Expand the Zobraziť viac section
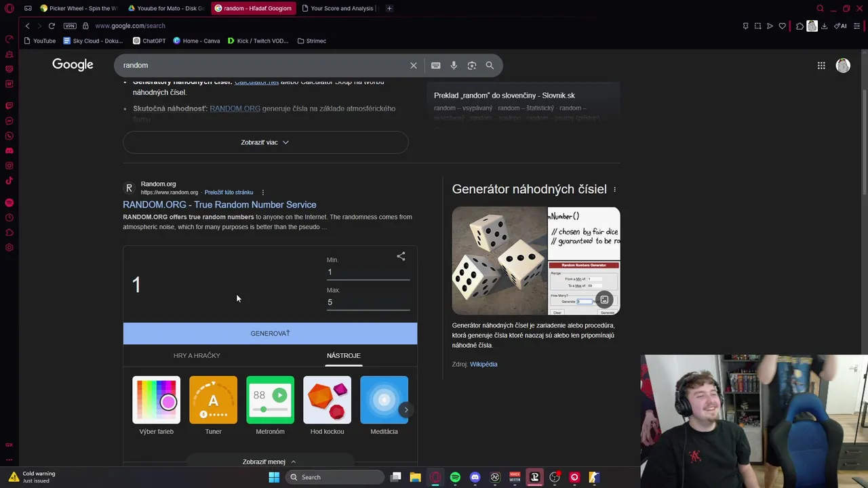 (x=265, y=142)
